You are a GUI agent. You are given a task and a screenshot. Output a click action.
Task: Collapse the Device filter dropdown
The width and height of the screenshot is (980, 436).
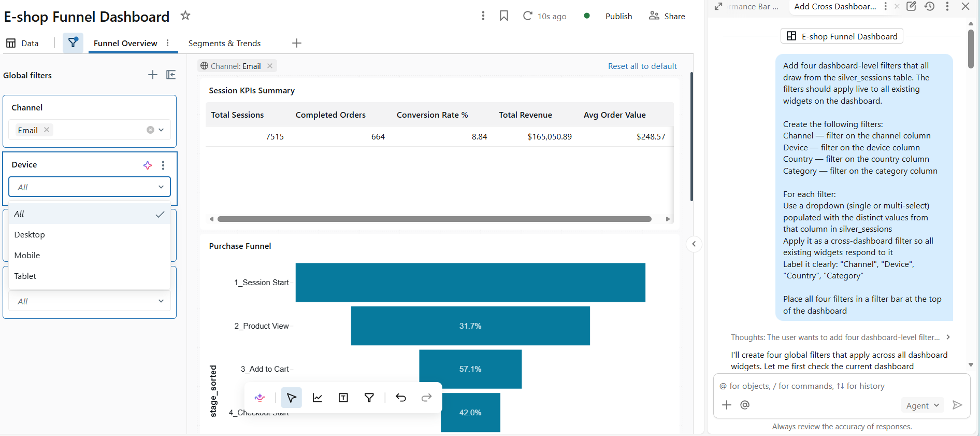[x=161, y=187]
